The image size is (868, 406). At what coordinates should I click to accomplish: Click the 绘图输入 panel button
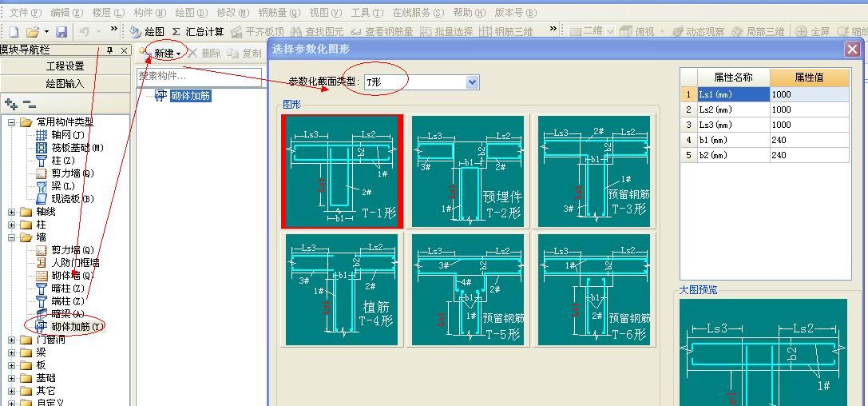pos(65,83)
